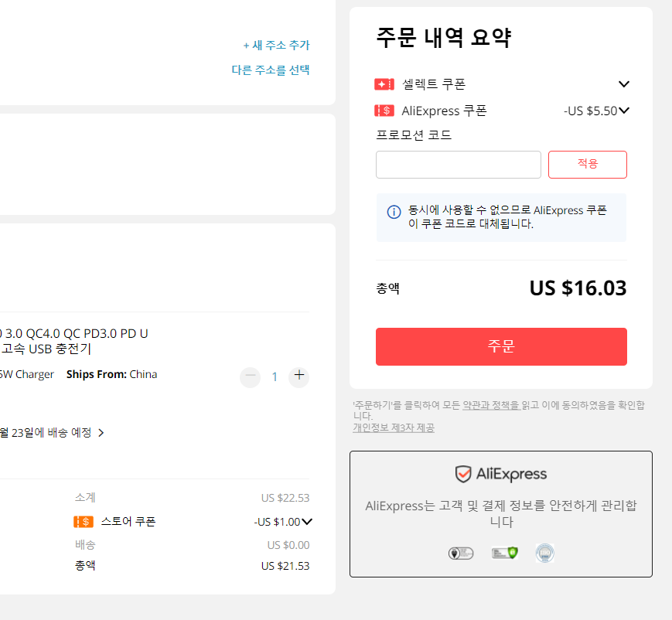Click the round blue certification seal

[544, 554]
